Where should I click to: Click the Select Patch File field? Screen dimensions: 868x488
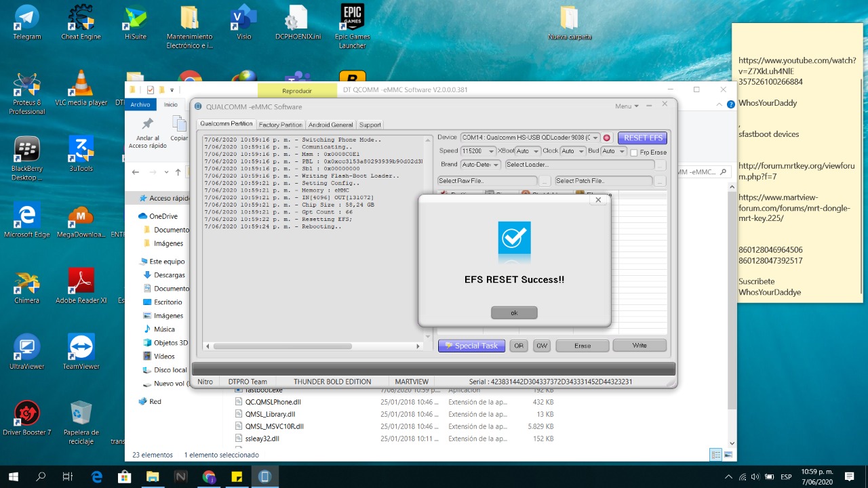(604, 181)
